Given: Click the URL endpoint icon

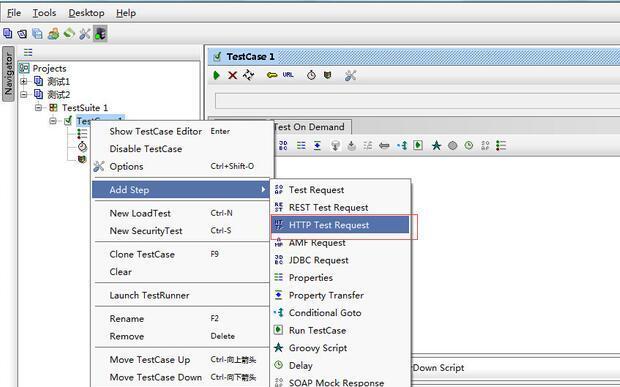Looking at the screenshot, I should pyautogui.click(x=288, y=75).
